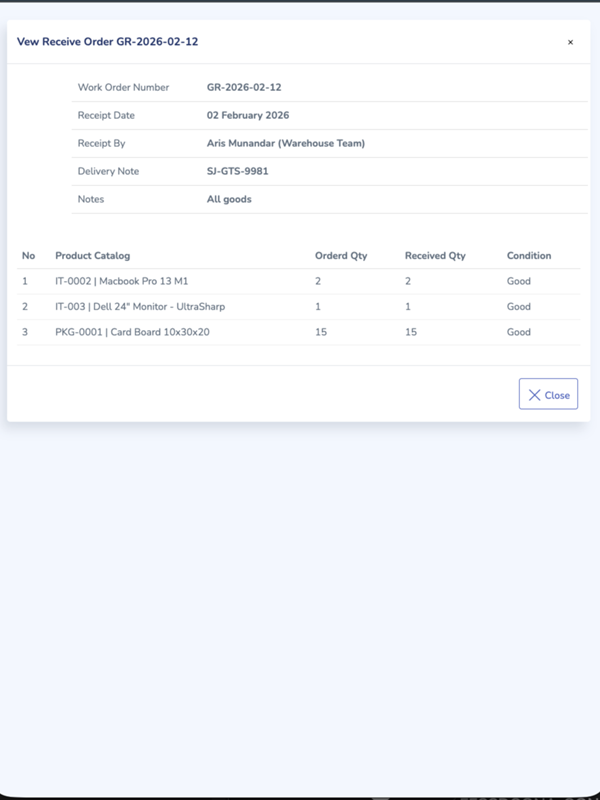The height and width of the screenshot is (800, 600).
Task: Click the Condition column header
Action: click(x=529, y=256)
